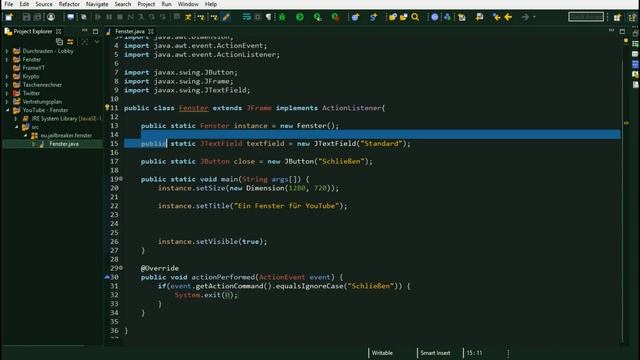The width and height of the screenshot is (640, 360).
Task: Open the Project menu
Action: 146,4
